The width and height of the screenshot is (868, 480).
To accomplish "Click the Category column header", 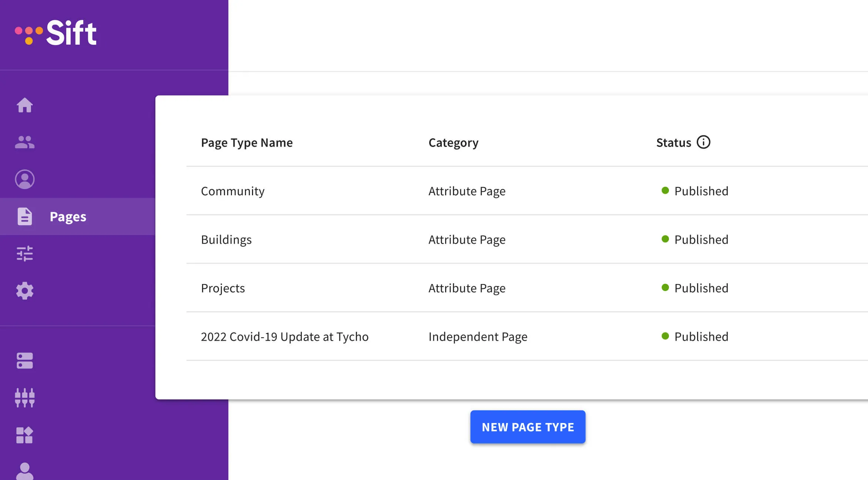I will click(453, 143).
